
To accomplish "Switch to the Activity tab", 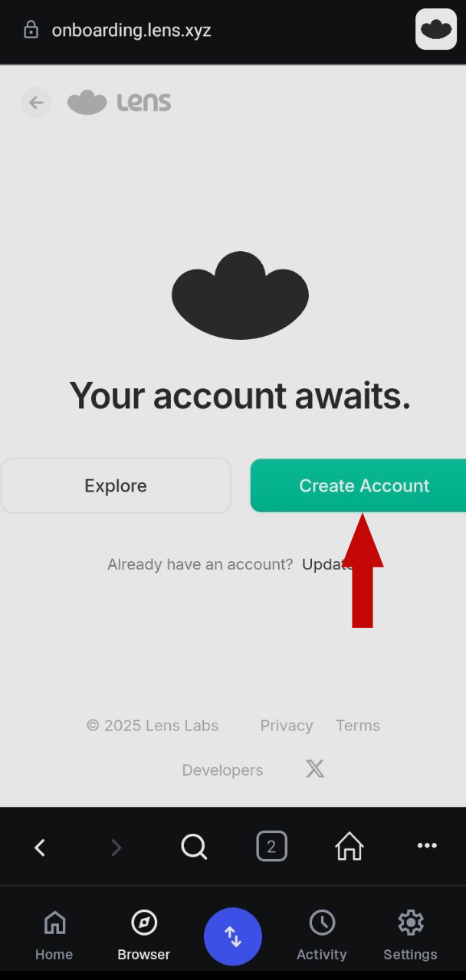I will point(322,935).
